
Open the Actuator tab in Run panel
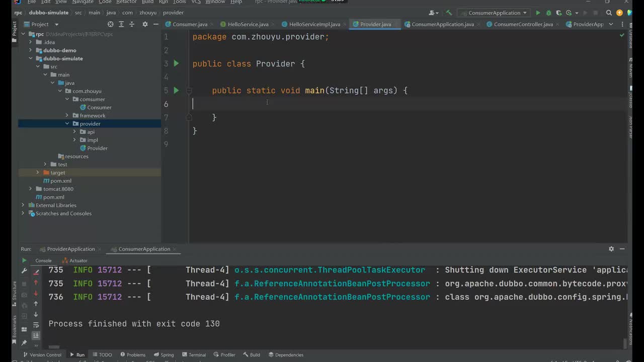point(74,260)
